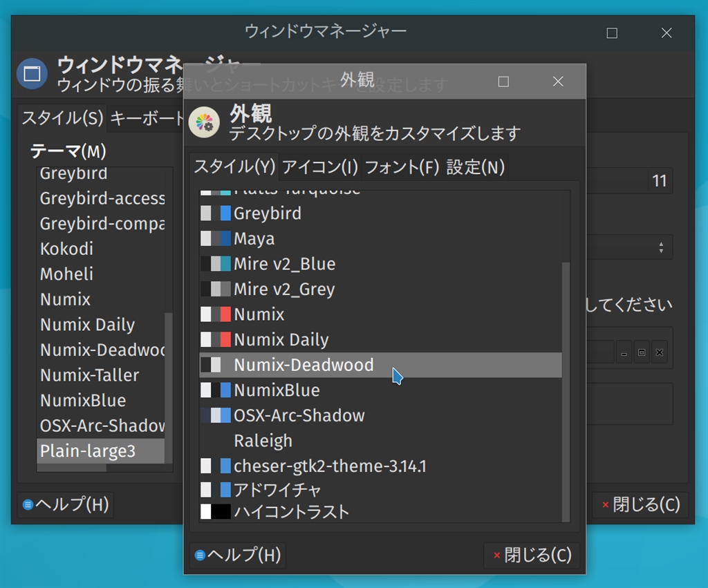
Task: Select the アドワイチャ theme
Action: (x=381, y=489)
